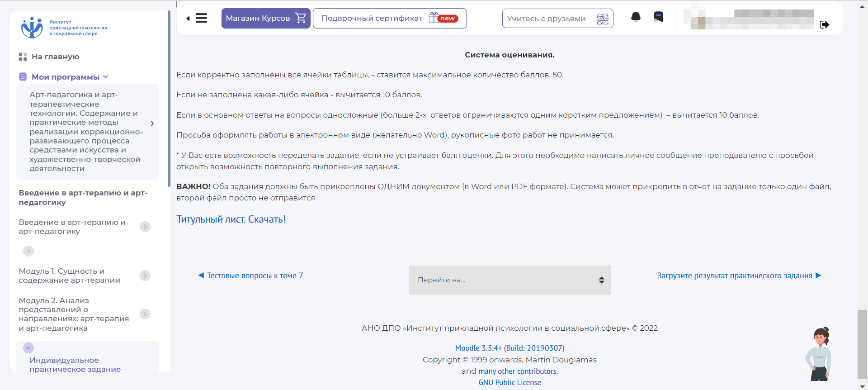Image resolution: width=868 pixels, height=390 pixels.
Task: Open Индивидуальное практическое задание
Action: [x=75, y=365]
